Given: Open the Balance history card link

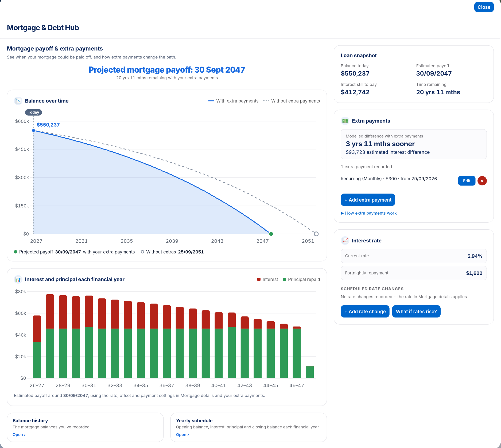Looking at the screenshot, I should (19, 435).
